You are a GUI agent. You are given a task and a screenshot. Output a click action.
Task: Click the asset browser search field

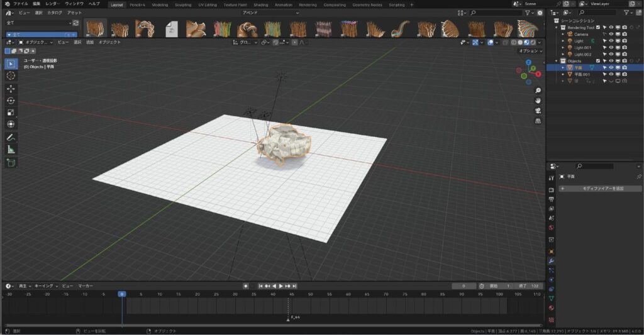(x=496, y=13)
